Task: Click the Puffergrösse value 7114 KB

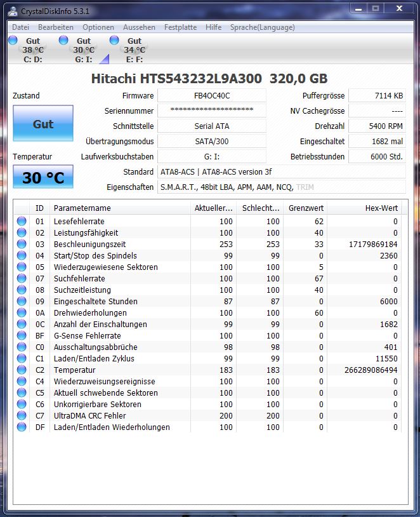Action: (x=377, y=96)
